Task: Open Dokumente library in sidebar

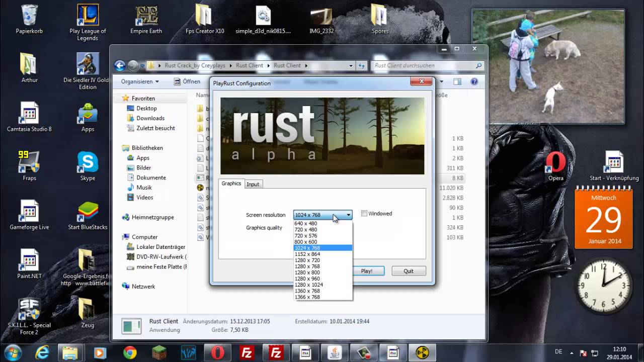Action: tap(151, 177)
